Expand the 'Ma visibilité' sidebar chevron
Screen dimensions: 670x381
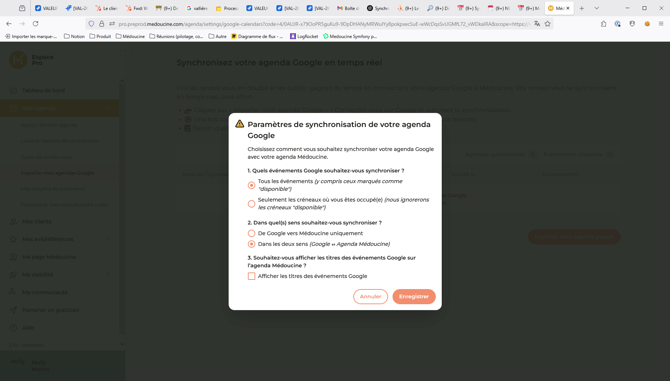(x=108, y=274)
